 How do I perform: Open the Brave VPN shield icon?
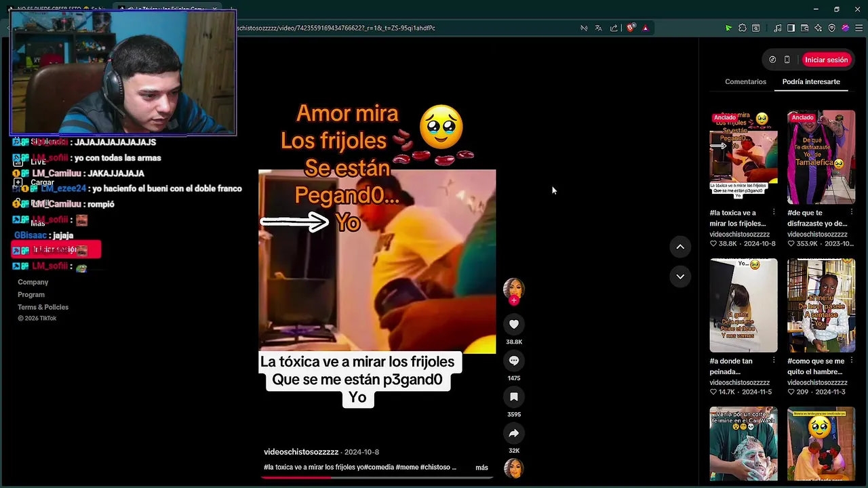832,28
